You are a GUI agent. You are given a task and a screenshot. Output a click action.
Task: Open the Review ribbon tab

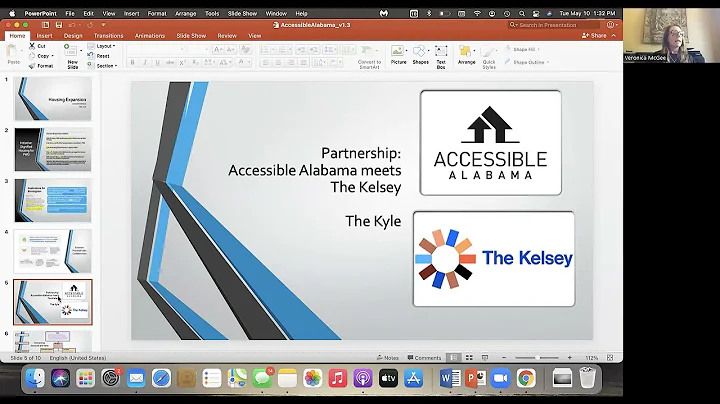[227, 35]
